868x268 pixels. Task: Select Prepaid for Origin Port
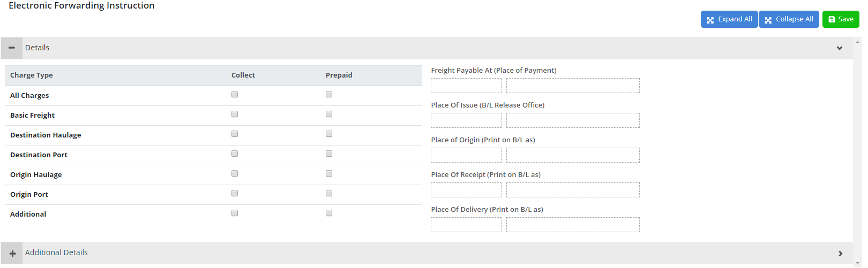[329, 194]
